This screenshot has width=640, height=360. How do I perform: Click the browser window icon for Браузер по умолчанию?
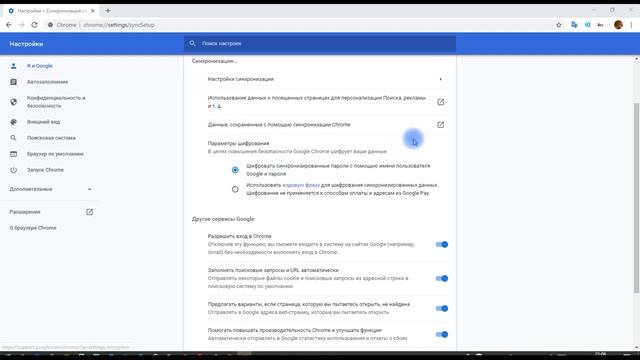[13, 154]
